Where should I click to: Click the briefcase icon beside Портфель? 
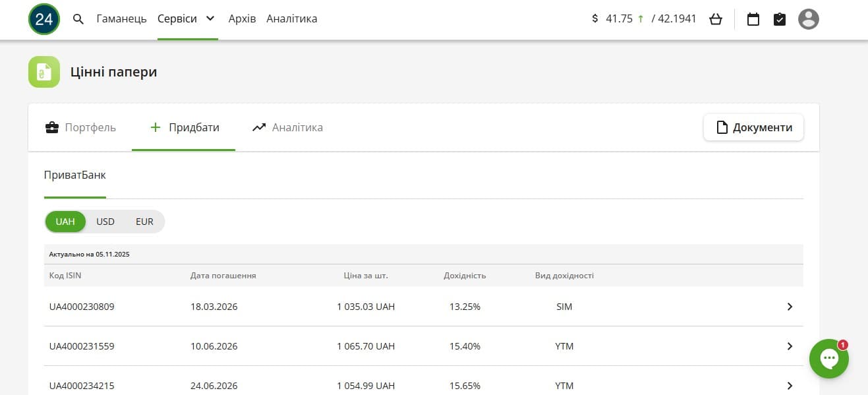pyautogui.click(x=51, y=127)
